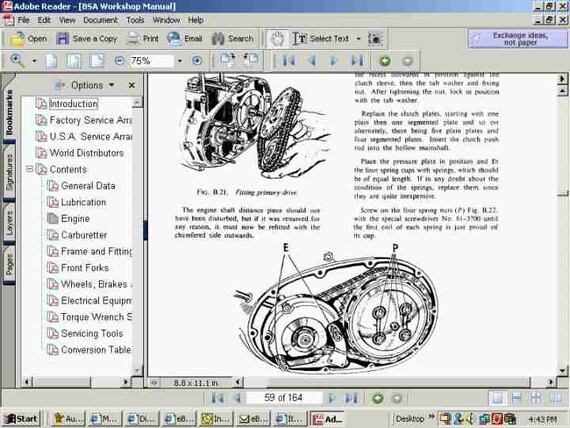
Task: Go to first page in top toolbar
Action: pyautogui.click(x=289, y=60)
